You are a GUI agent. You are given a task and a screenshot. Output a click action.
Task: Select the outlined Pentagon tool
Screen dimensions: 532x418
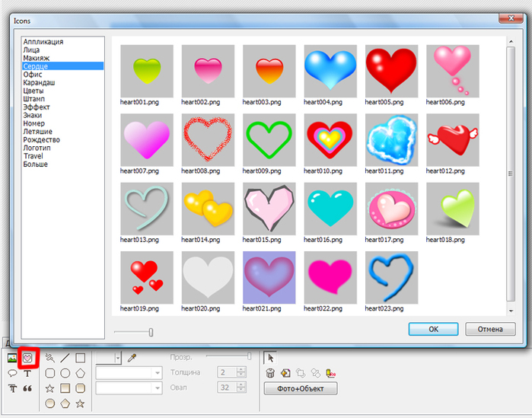(x=81, y=373)
